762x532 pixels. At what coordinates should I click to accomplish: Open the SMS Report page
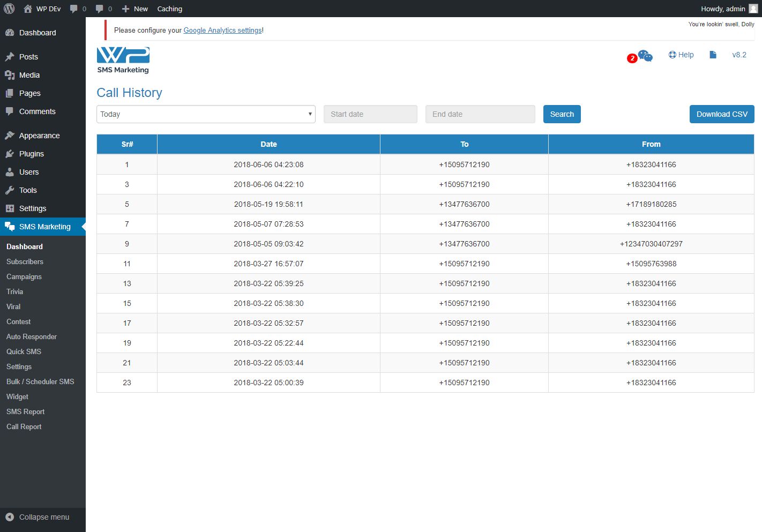point(26,411)
